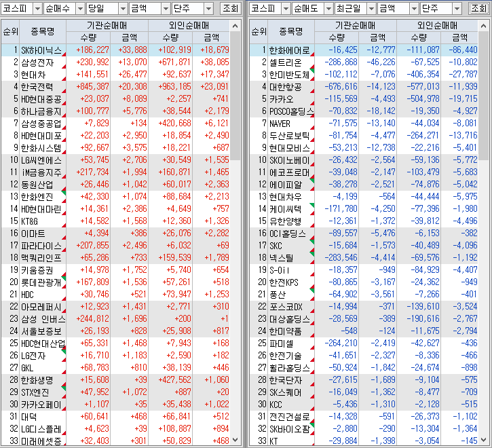
Task: Select NAVER stock name
Action: tap(280, 124)
